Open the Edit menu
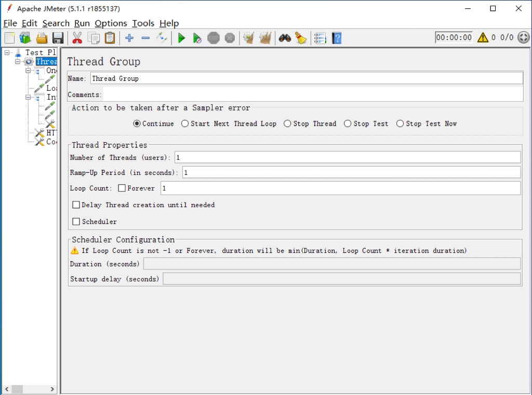 point(30,23)
